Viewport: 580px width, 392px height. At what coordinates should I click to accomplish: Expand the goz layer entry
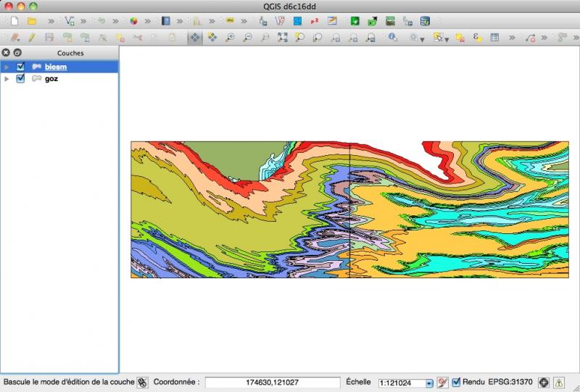click(x=7, y=78)
